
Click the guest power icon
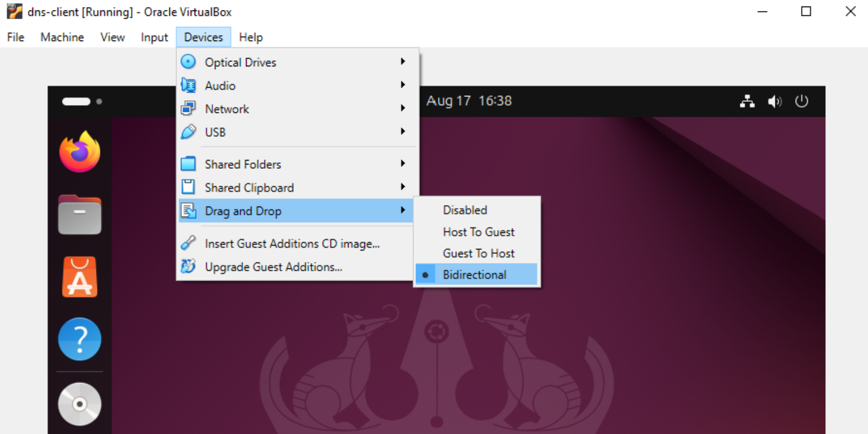802,101
